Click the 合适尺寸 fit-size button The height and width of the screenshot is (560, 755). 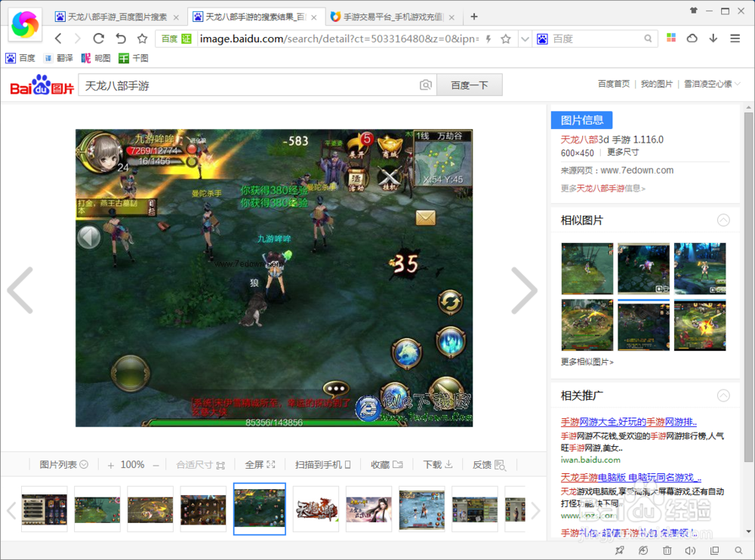[200, 465]
